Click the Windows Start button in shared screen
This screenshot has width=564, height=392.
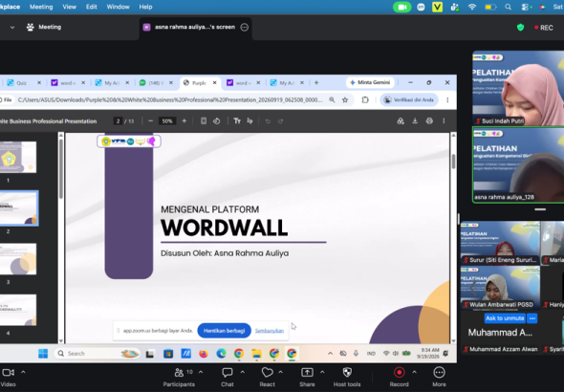click(x=43, y=354)
